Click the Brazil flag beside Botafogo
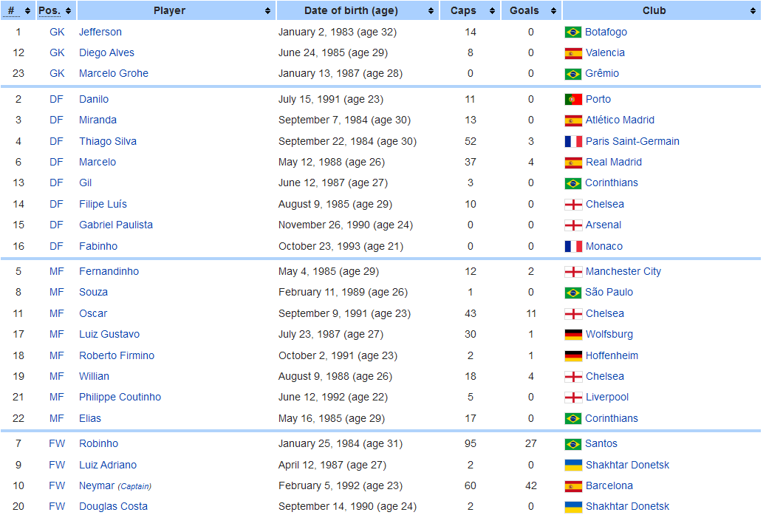 [x=572, y=33]
